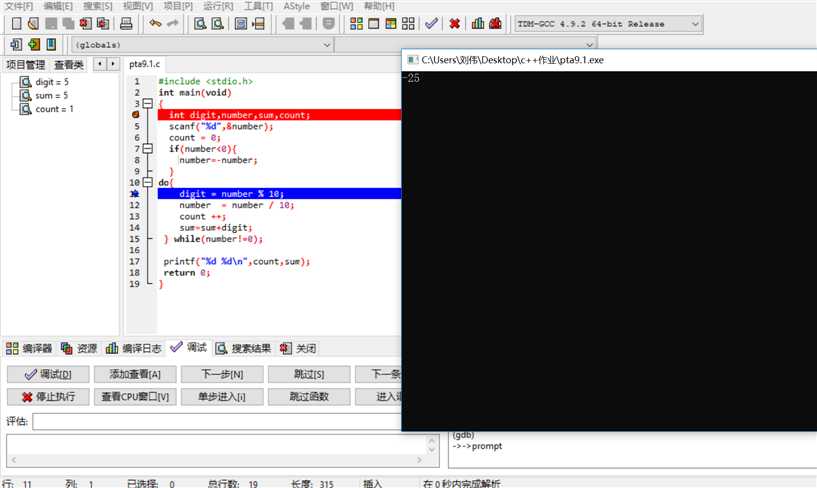817x488 pixels.
Task: Click the watch icon beside digit = 5
Action: (x=26, y=82)
